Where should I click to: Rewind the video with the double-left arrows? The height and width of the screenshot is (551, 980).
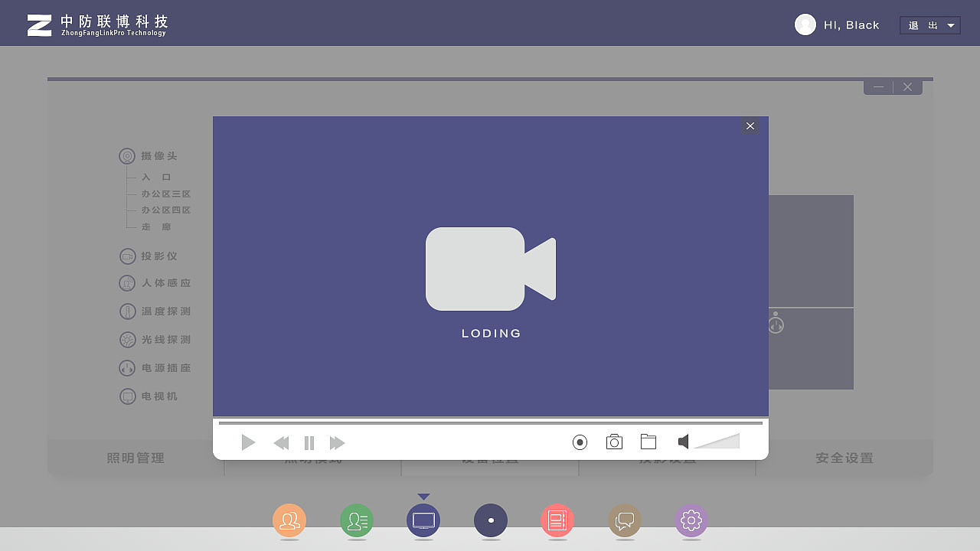pyautogui.click(x=281, y=443)
